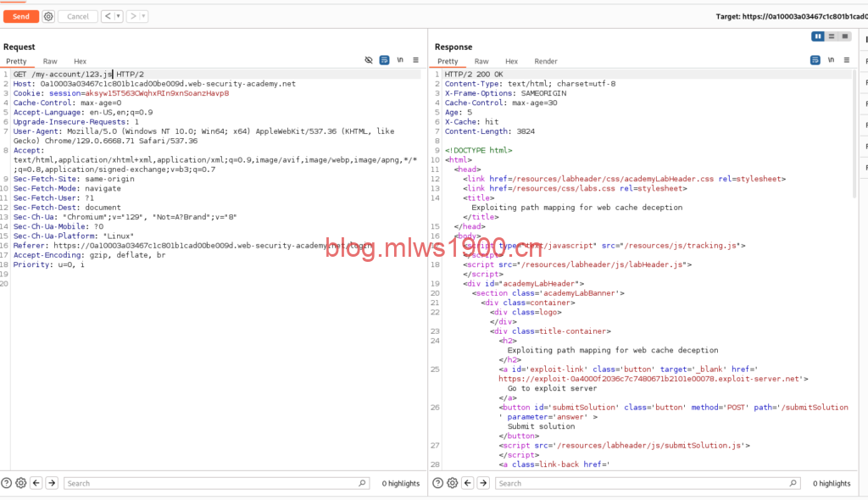
Task: Switch to the Request Hex tab
Action: [81, 62]
